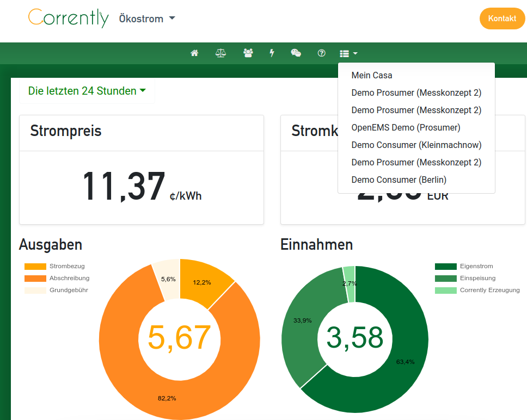Viewport: 527px width, 420px height.
Task: Open the balance scale icon
Action: point(220,53)
